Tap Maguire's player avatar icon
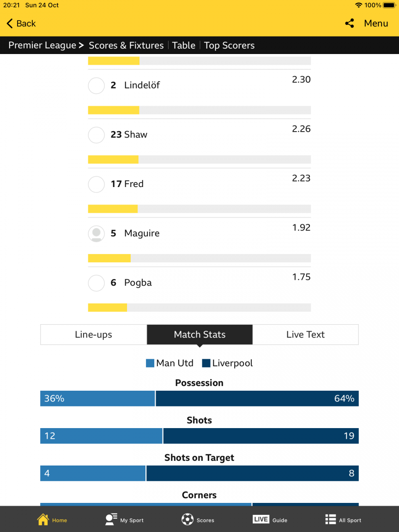 click(96, 234)
